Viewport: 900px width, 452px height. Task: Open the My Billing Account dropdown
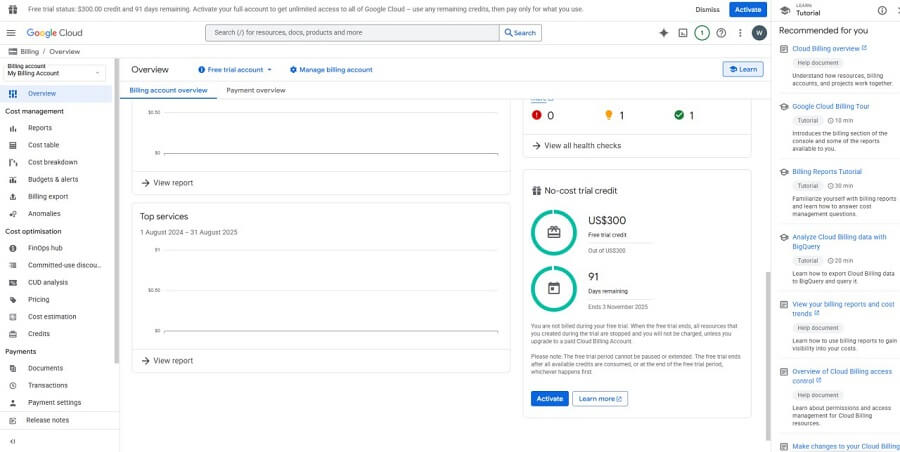click(x=56, y=71)
